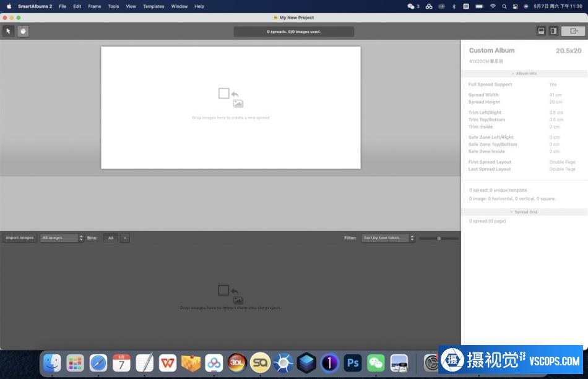Click First Spread Layout Double Page value
This screenshot has width=588, height=379.
click(562, 162)
